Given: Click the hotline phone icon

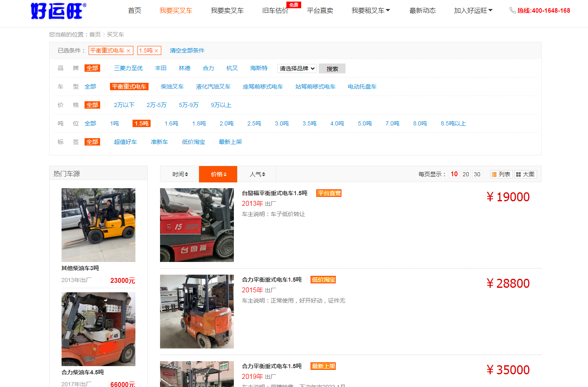Looking at the screenshot, I should click(x=512, y=10).
